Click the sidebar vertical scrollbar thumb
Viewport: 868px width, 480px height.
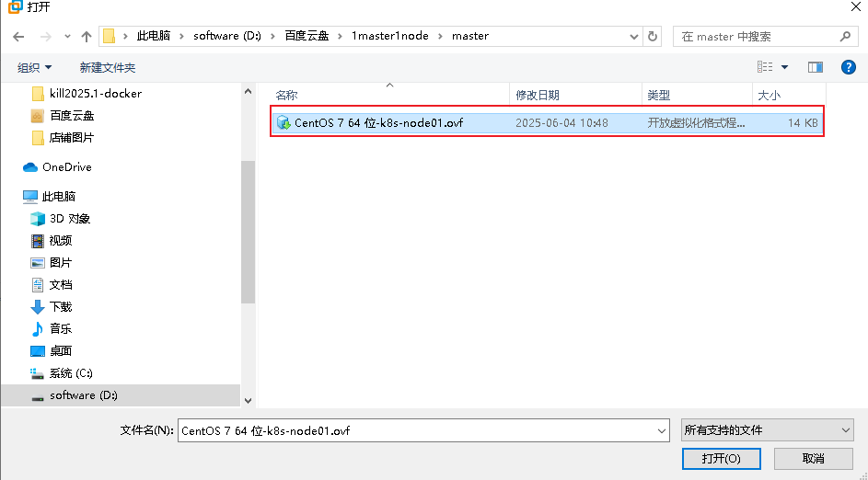[248, 233]
